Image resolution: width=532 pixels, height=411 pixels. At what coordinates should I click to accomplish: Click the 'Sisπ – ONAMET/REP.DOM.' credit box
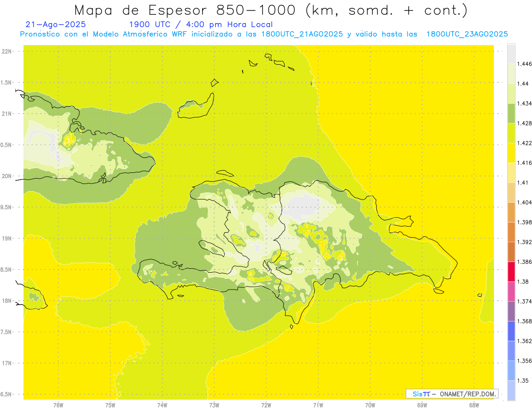pyautogui.click(x=452, y=394)
